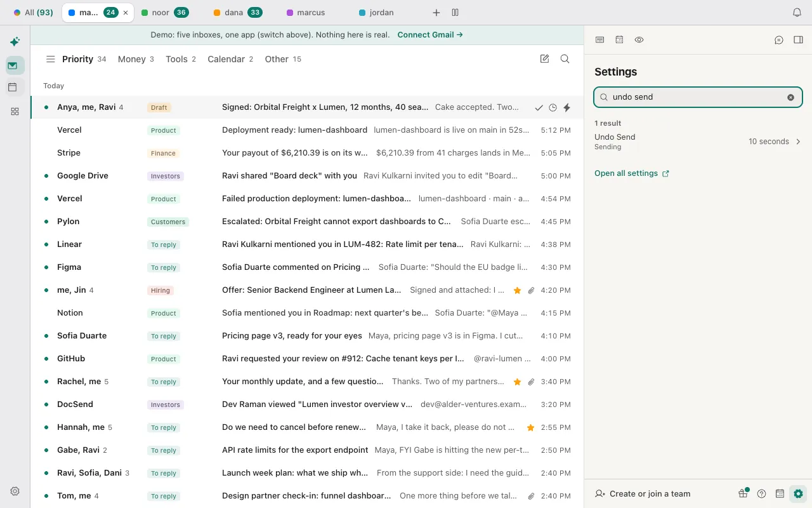Trigger the lightning quick action on Orbital Freight thread
Screen dimensions: 812x508
coord(566,107)
